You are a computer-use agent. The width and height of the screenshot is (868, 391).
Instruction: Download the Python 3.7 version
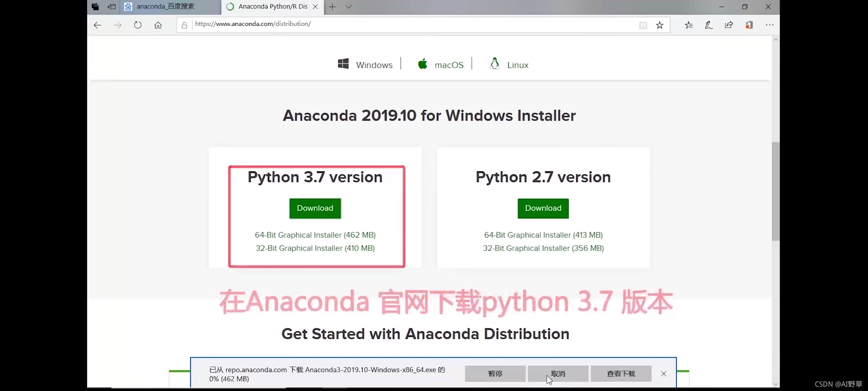click(315, 208)
